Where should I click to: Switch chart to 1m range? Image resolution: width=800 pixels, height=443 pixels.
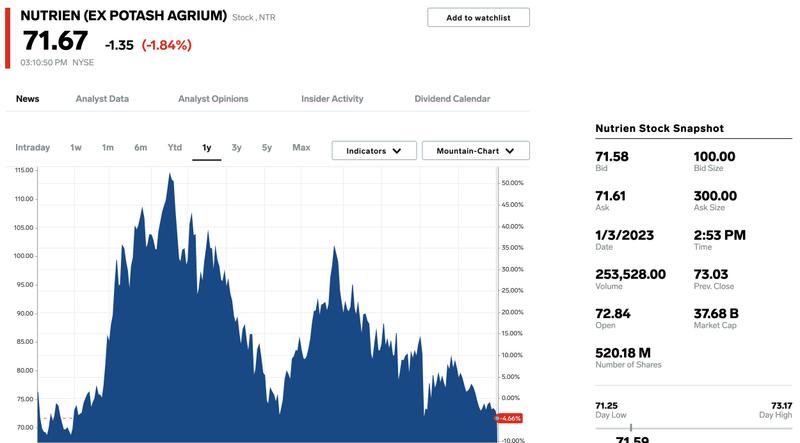[108, 147]
